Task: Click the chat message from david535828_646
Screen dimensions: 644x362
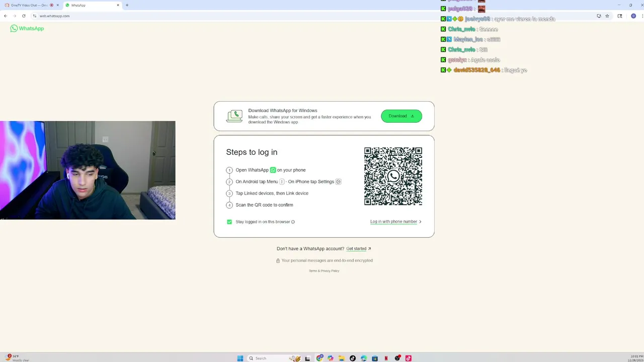Action: 484,70
